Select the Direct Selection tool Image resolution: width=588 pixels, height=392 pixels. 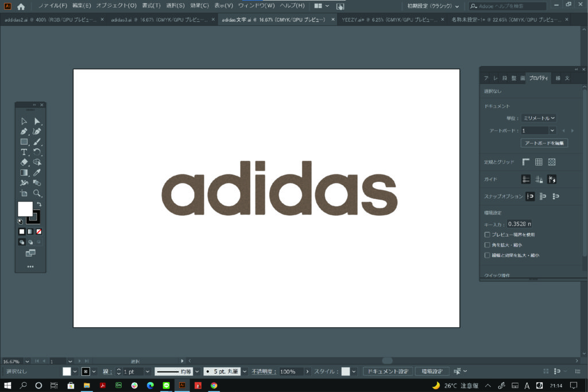(37, 121)
